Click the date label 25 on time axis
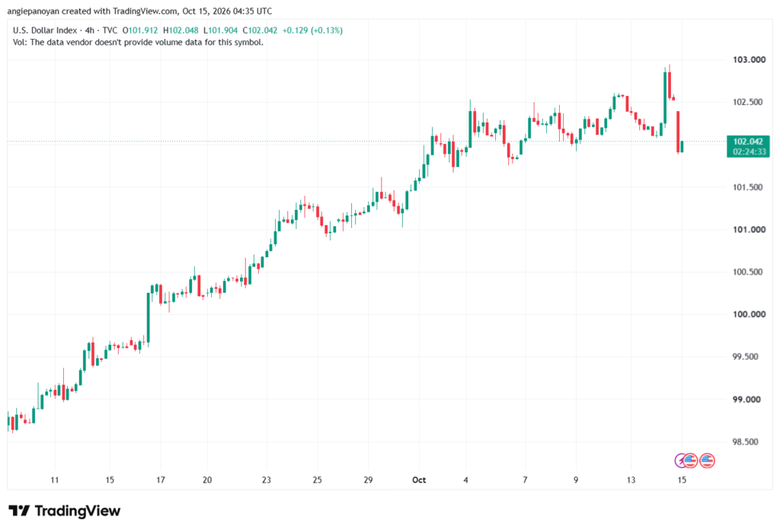The height and width of the screenshot is (532, 780). click(318, 479)
